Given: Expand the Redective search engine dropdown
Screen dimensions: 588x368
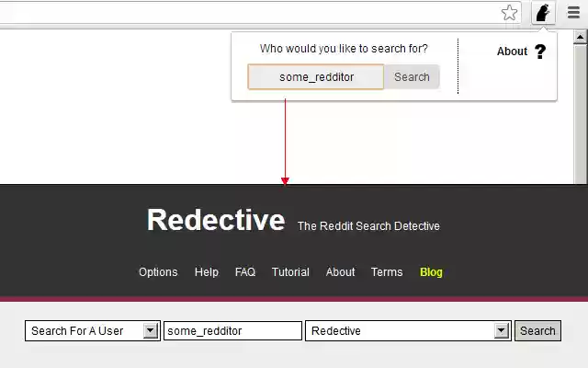Looking at the screenshot, I should pos(408,331).
